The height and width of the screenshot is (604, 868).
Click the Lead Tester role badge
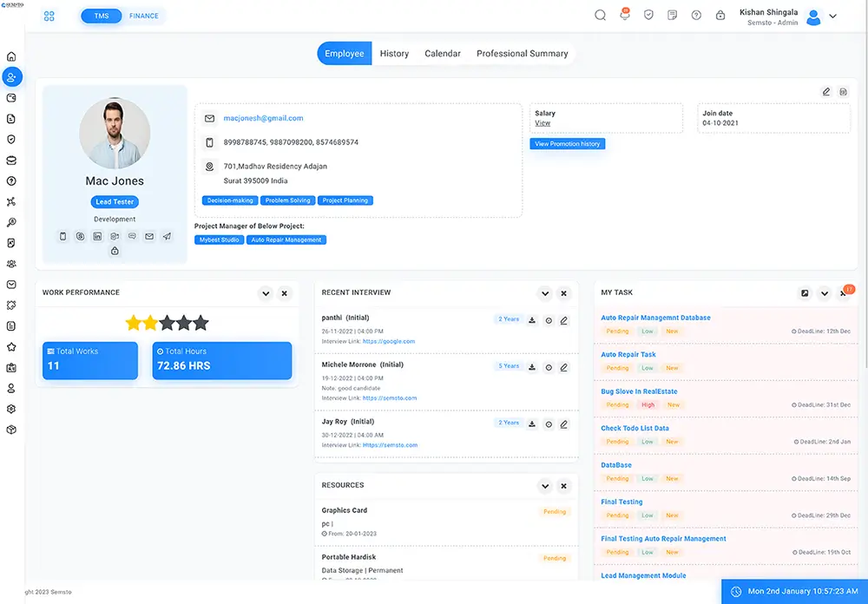(115, 202)
